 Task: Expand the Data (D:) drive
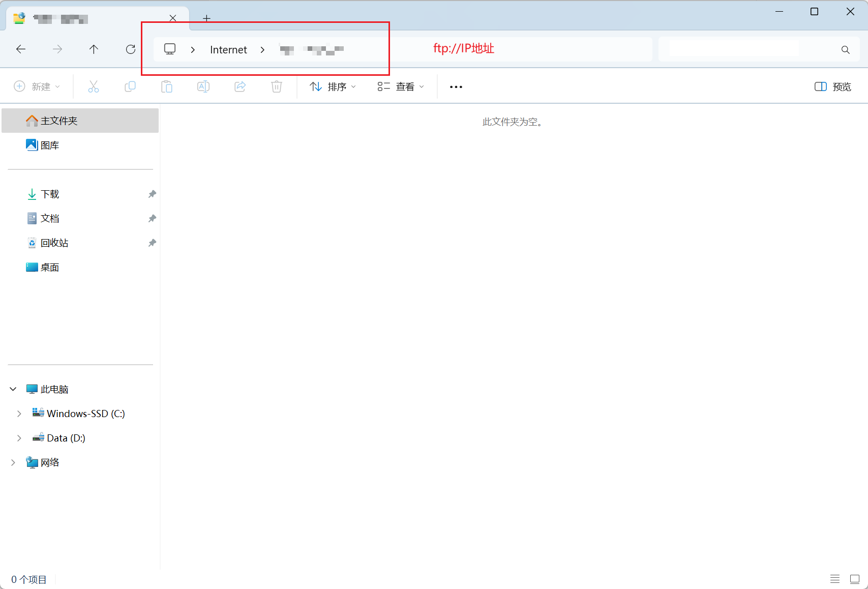pos(19,438)
